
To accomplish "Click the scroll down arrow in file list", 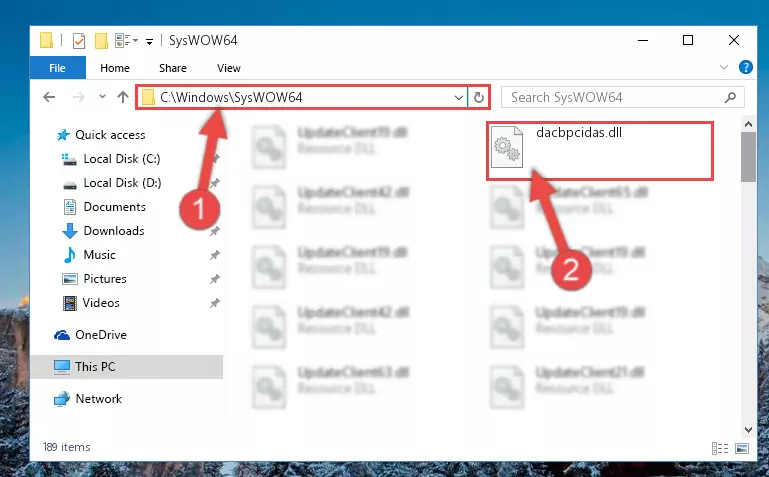I will click(x=748, y=430).
